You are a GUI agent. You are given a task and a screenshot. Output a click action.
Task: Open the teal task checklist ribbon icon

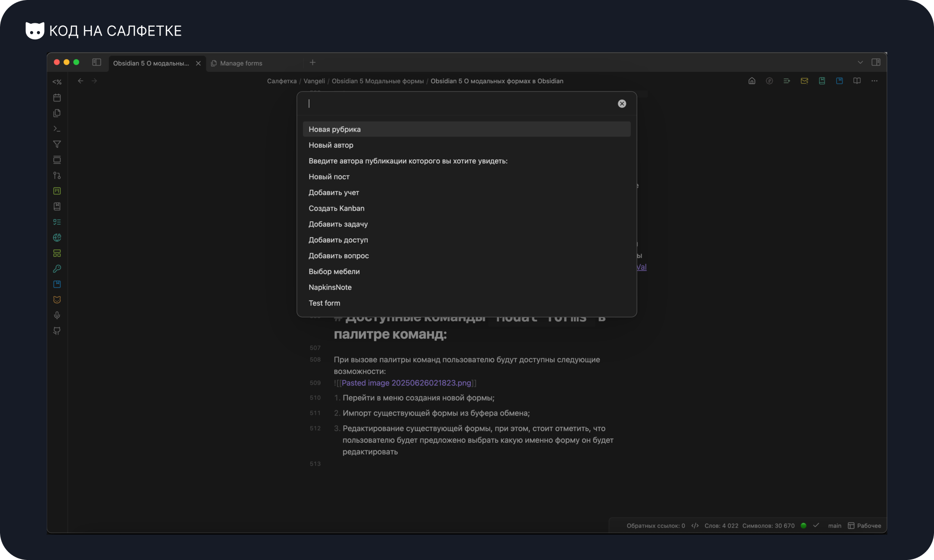(x=57, y=222)
